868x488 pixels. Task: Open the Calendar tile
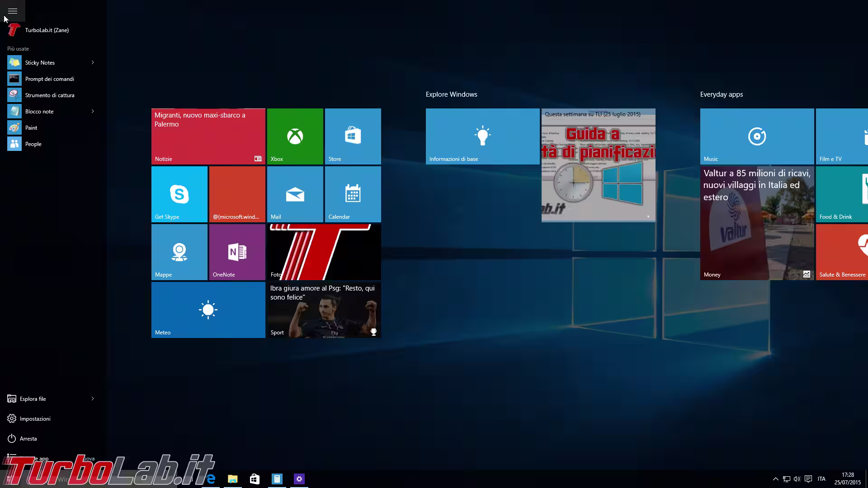pyautogui.click(x=353, y=194)
